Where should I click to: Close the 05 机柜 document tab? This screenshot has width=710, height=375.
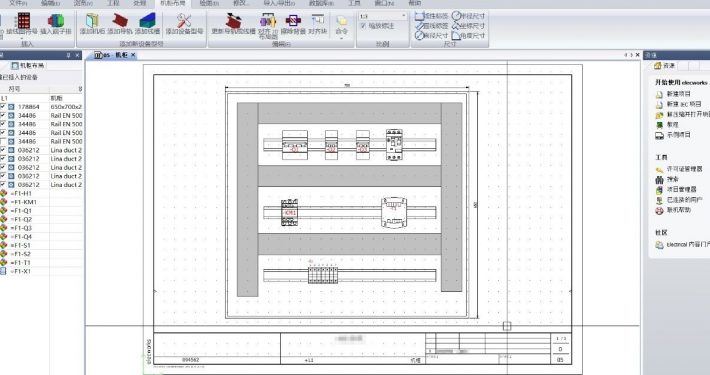(x=133, y=55)
